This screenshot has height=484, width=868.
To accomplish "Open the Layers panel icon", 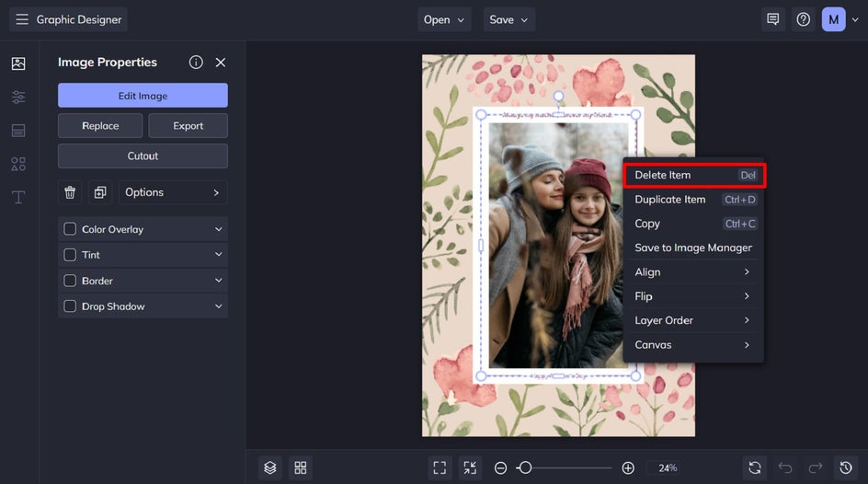I will pos(269,468).
